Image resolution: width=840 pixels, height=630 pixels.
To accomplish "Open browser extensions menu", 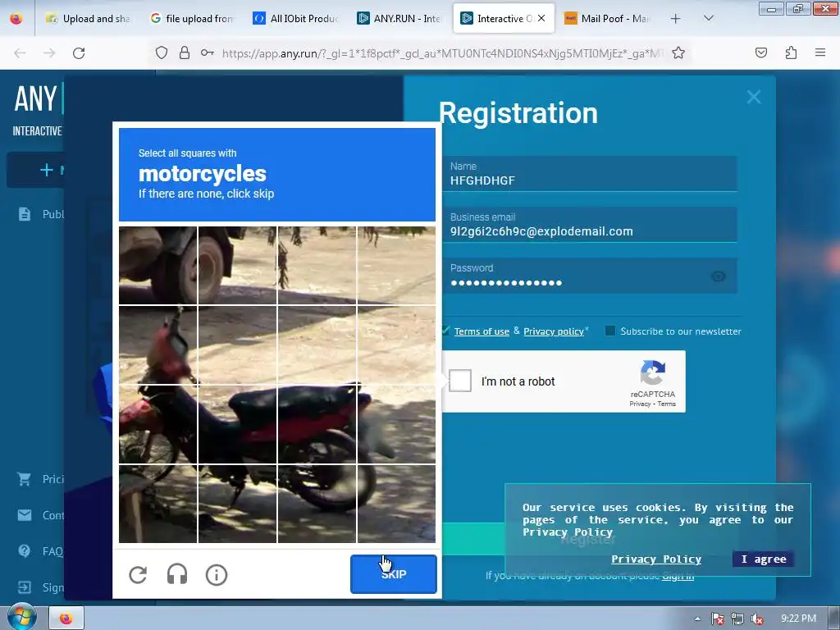I will point(791,52).
